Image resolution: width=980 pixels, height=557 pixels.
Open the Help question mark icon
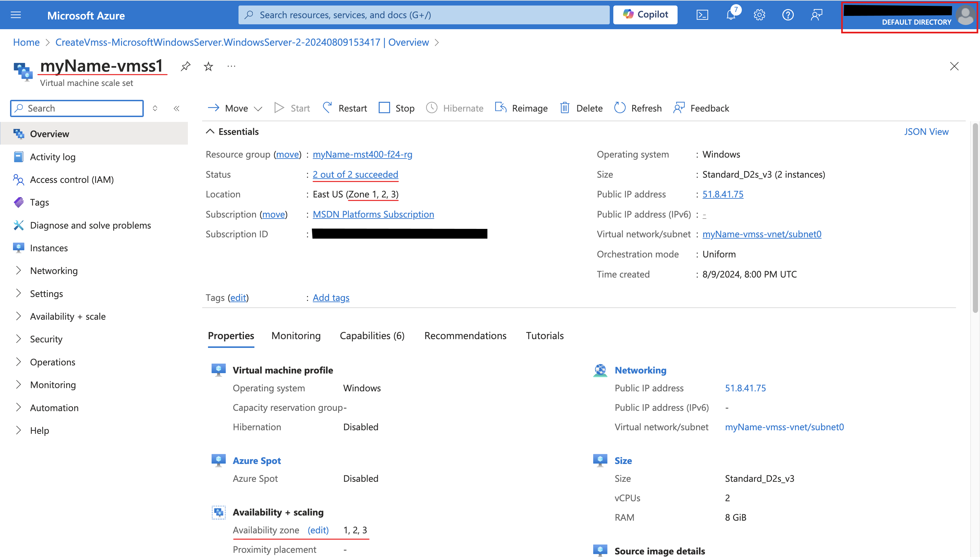[788, 15]
